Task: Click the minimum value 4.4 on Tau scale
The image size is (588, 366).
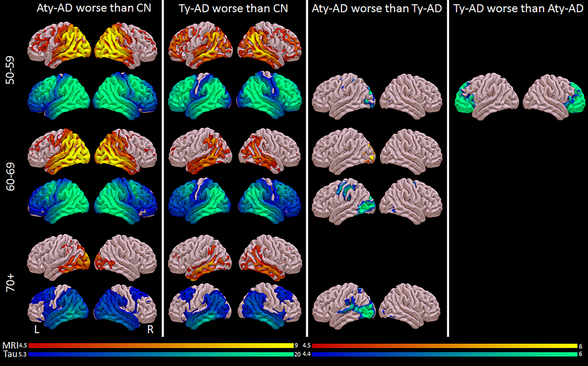Action: (x=307, y=354)
